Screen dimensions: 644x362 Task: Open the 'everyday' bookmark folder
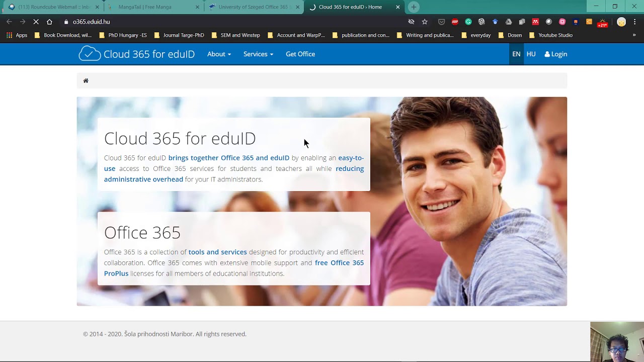[x=476, y=35]
